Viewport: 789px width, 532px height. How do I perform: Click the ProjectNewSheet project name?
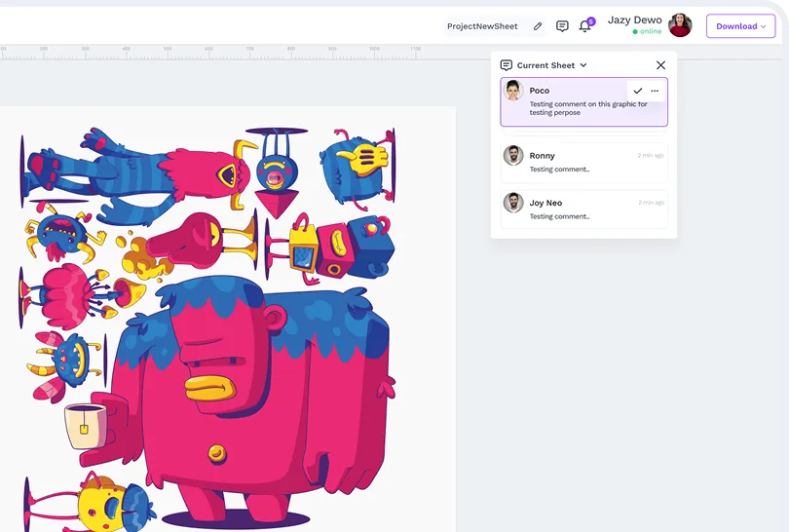pos(482,26)
